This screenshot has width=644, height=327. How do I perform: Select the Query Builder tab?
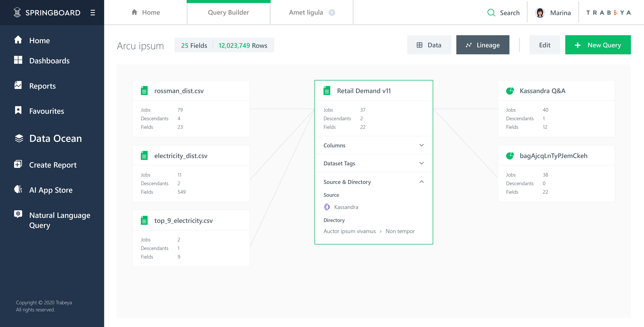point(229,12)
